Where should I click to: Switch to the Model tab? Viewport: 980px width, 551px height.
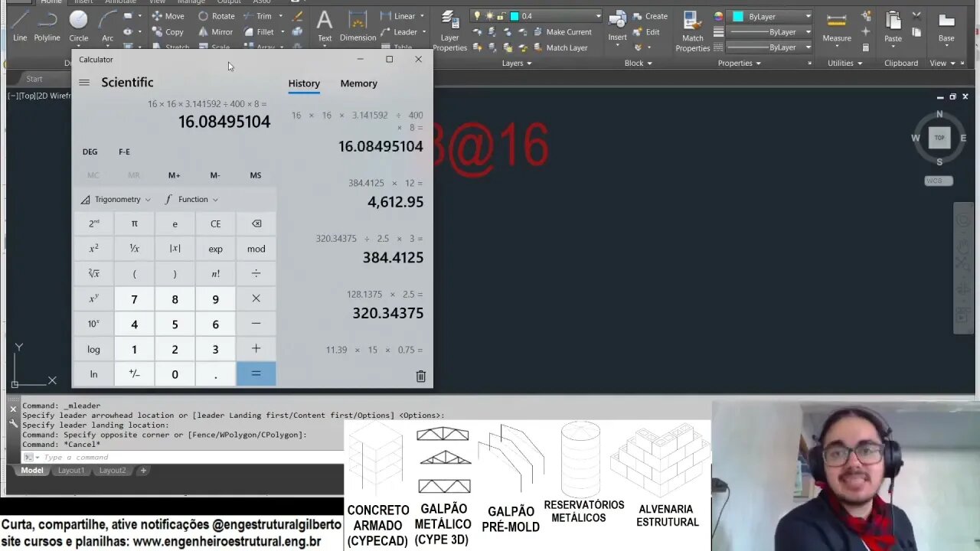point(32,470)
